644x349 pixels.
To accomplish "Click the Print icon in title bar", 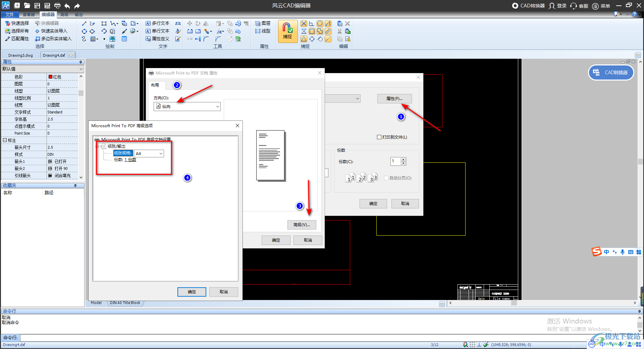I will point(57,6).
